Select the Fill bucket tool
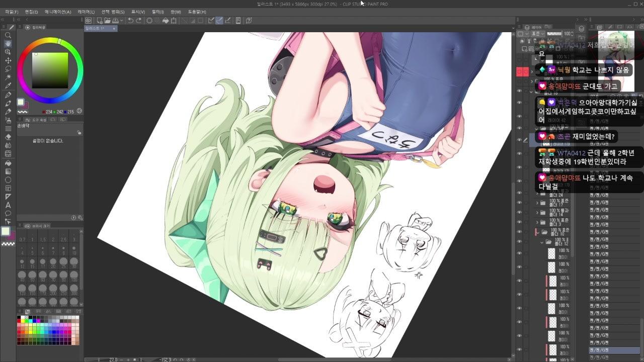 click(8, 162)
